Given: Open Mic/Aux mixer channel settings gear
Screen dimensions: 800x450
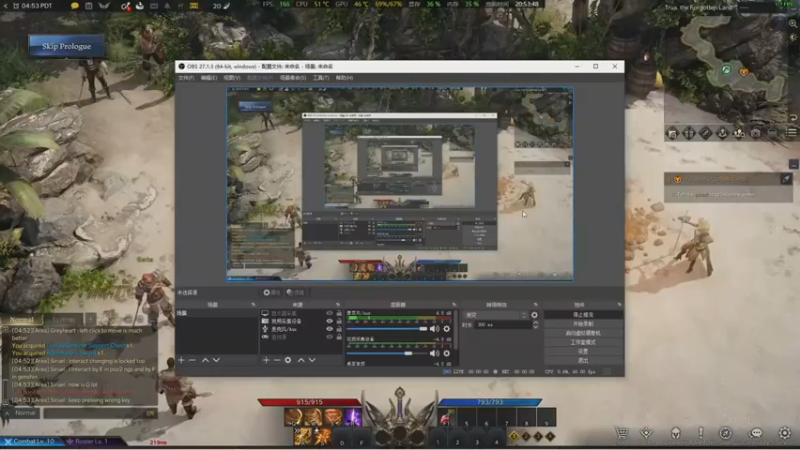Looking at the screenshot, I should pos(447,329).
